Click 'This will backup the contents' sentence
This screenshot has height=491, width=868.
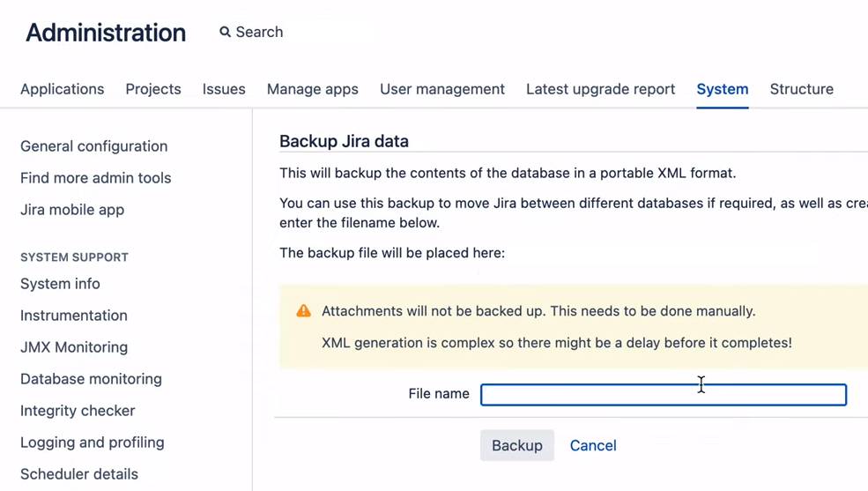(508, 174)
